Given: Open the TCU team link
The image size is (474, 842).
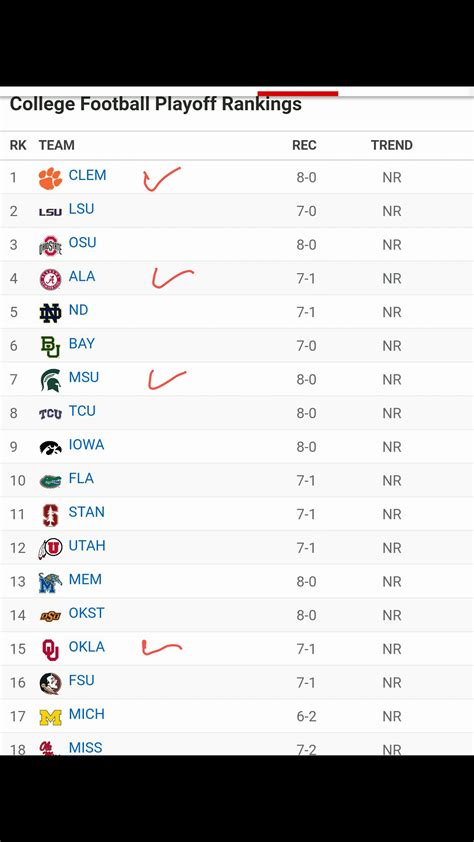Looking at the screenshot, I should coord(82,411).
